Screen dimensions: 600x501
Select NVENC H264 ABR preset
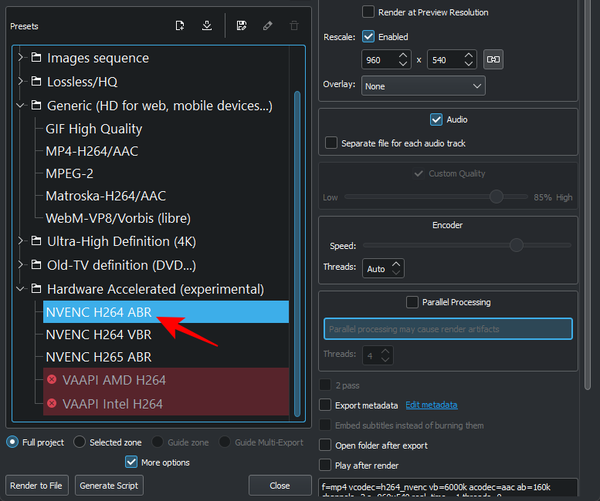166,312
